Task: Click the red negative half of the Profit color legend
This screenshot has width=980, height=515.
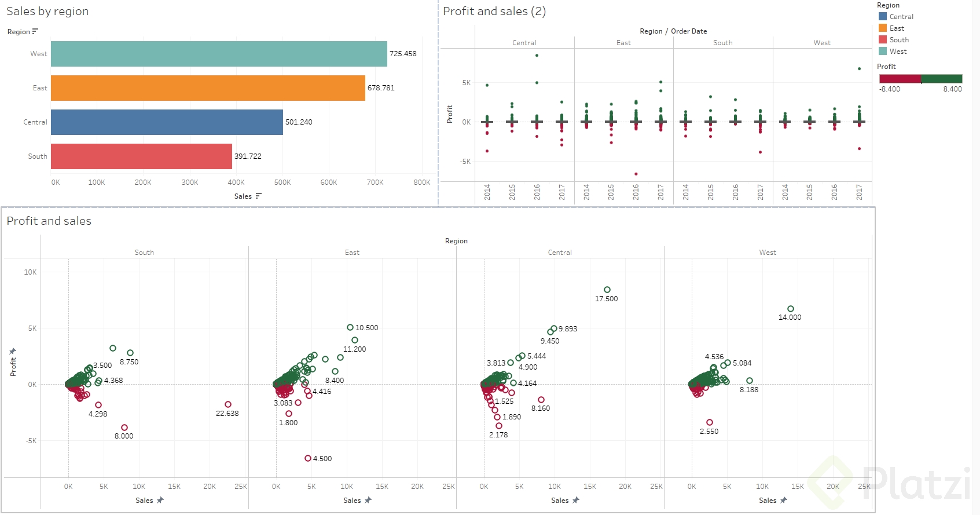Action: tap(900, 79)
